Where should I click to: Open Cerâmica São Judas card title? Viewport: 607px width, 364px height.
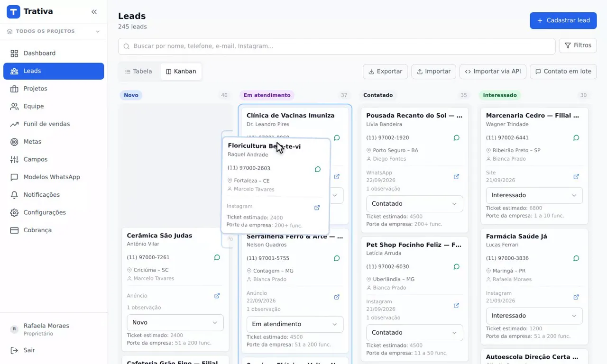tap(159, 236)
